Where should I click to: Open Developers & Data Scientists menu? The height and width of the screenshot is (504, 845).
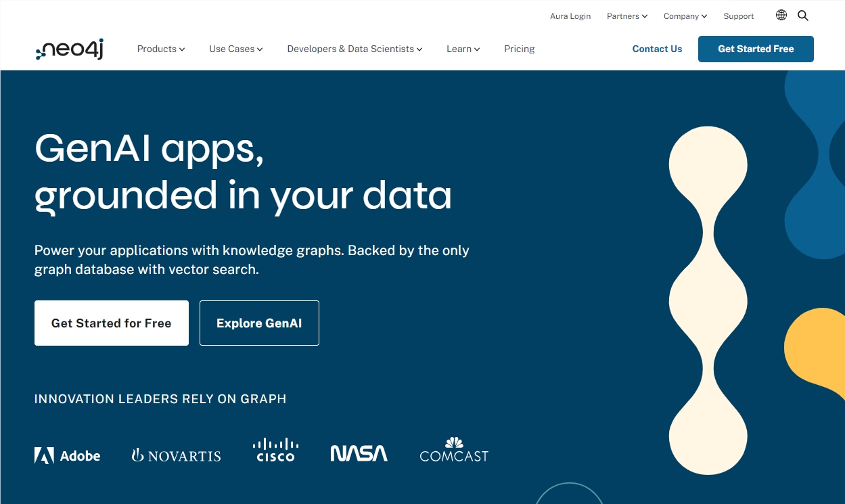click(355, 49)
